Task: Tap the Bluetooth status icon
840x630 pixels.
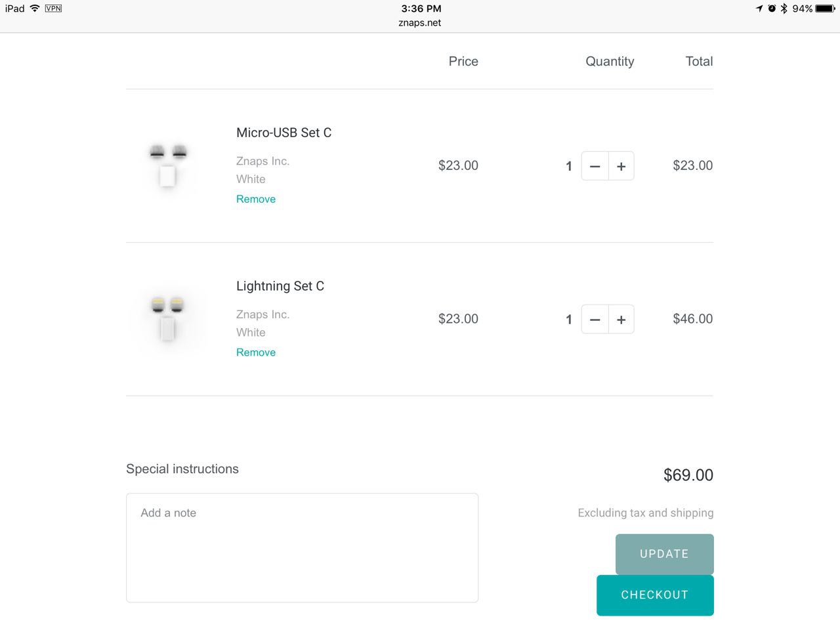Action: pos(784,9)
